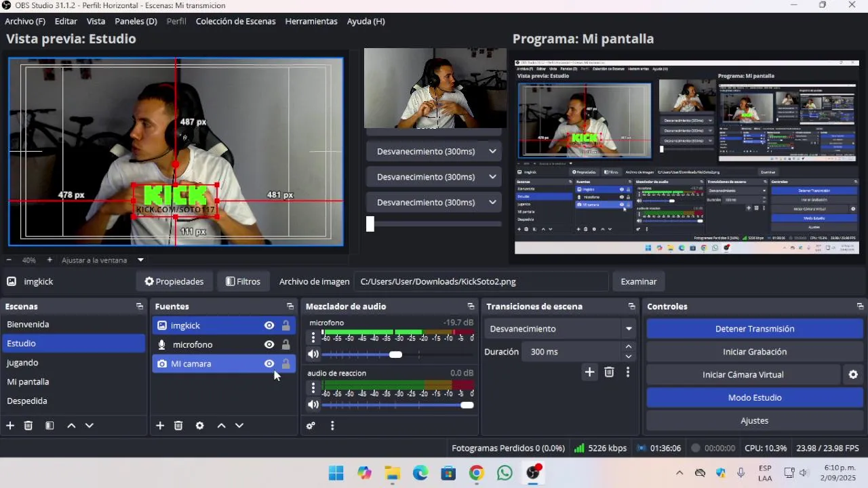Open transition properties three-dot icon
This screenshot has width=868, height=488.
tap(628, 372)
